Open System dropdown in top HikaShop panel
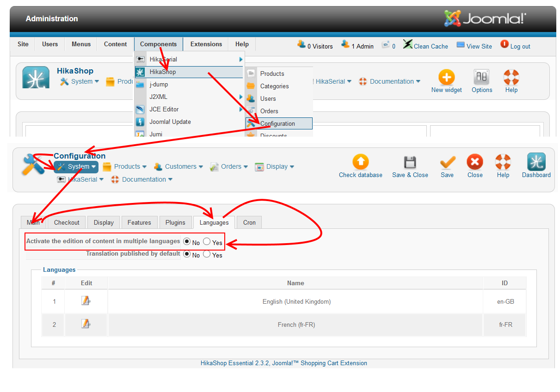Screen dimensions: 560x392 [80, 81]
